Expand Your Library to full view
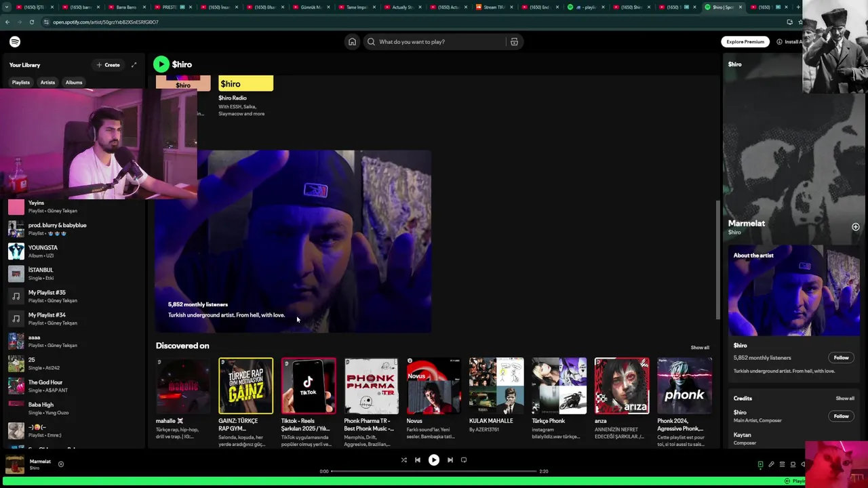This screenshot has height=488, width=868. coord(134,65)
